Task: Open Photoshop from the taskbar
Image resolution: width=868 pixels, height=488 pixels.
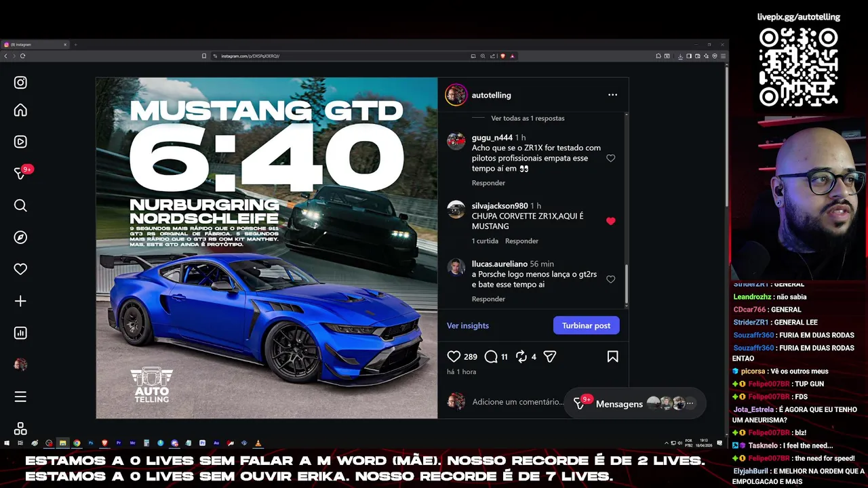Action: (x=91, y=443)
